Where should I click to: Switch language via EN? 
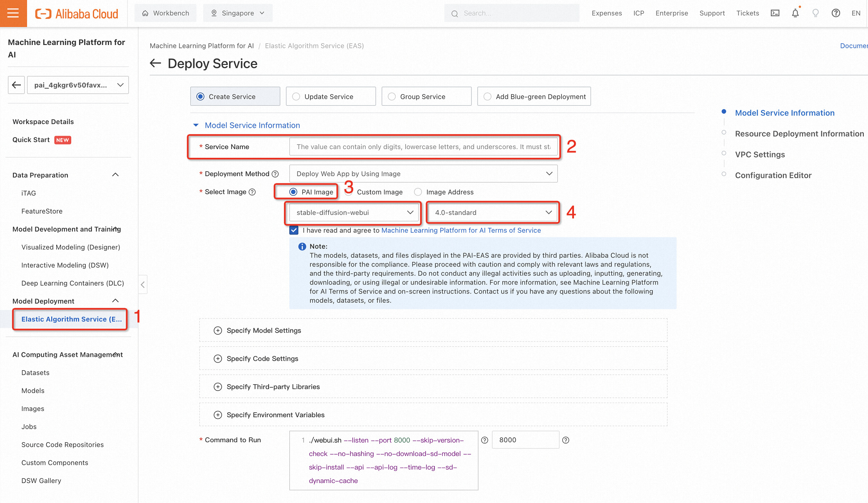(x=856, y=13)
